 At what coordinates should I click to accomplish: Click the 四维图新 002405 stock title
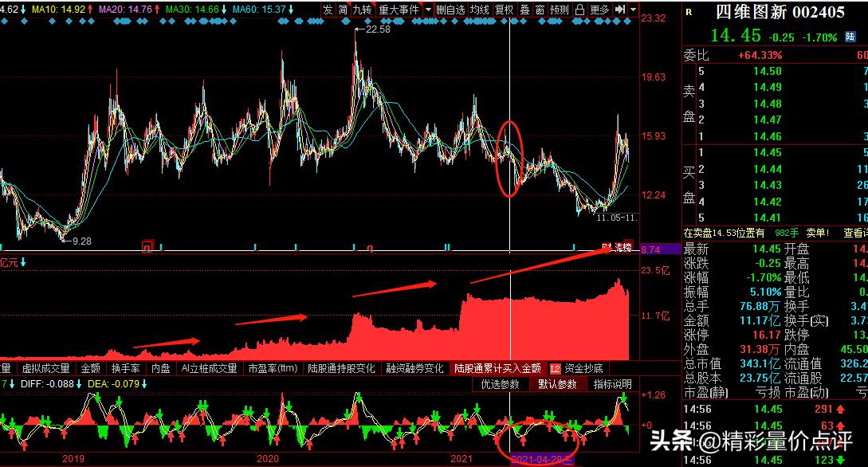(780, 12)
